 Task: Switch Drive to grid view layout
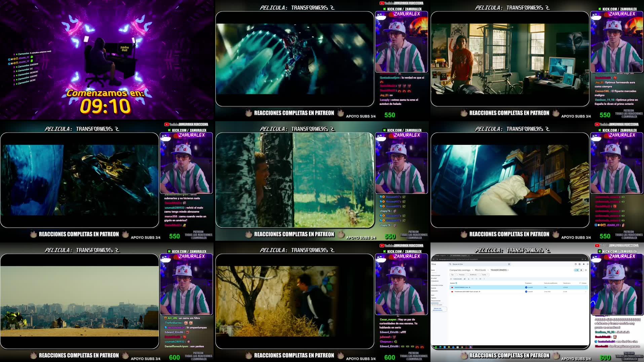coord(581,270)
